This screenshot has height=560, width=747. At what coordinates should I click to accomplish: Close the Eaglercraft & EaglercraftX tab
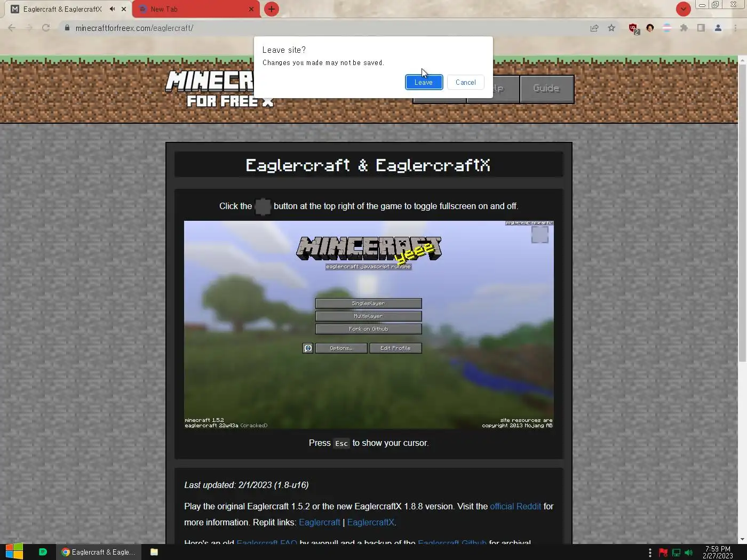point(124,9)
